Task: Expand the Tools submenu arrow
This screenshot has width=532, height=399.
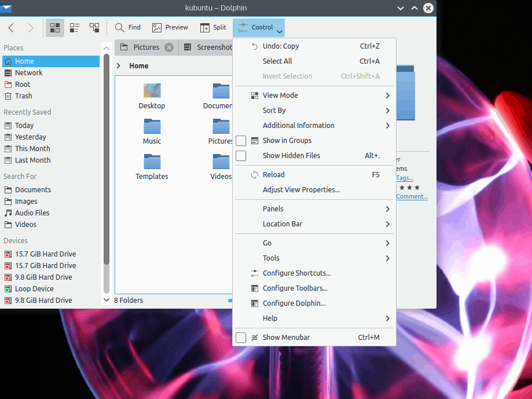Action: (x=387, y=258)
